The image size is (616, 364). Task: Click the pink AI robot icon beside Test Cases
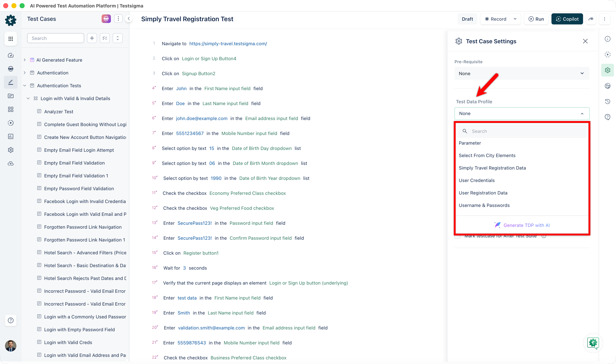click(x=106, y=19)
